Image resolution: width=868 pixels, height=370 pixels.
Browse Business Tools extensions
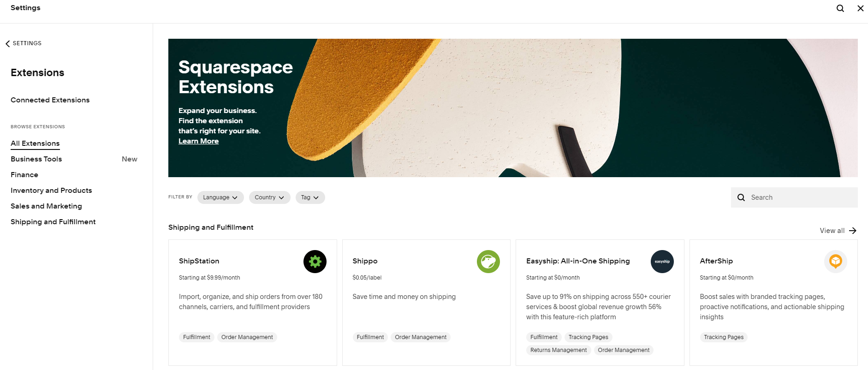[36, 159]
